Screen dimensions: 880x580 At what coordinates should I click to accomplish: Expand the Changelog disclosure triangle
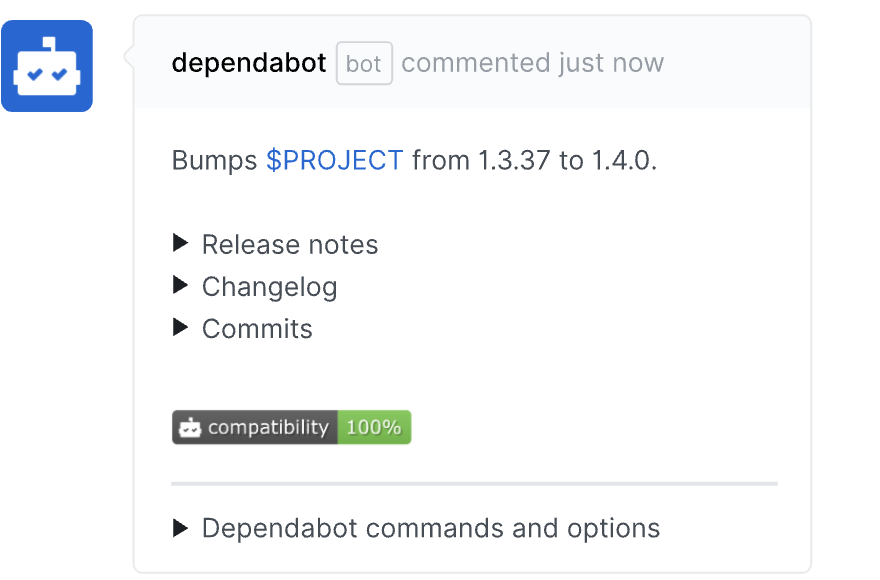coord(181,285)
